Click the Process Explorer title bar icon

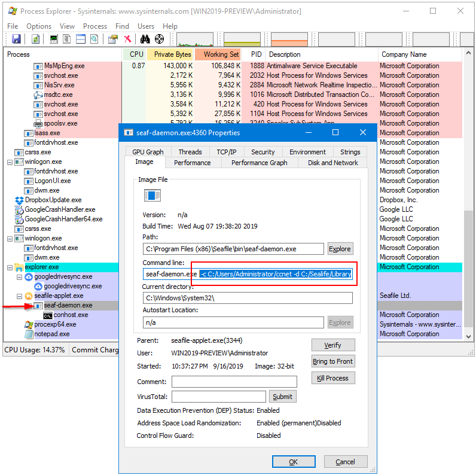[x=13, y=11]
